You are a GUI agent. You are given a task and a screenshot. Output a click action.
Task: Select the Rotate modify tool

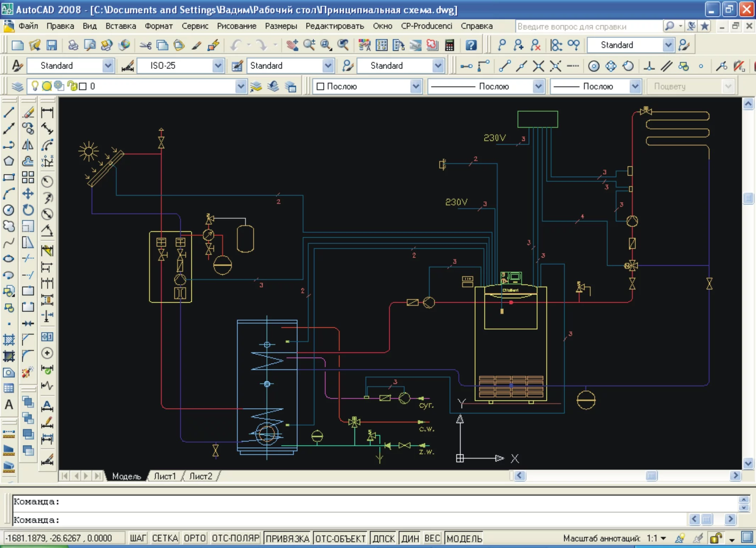28,210
